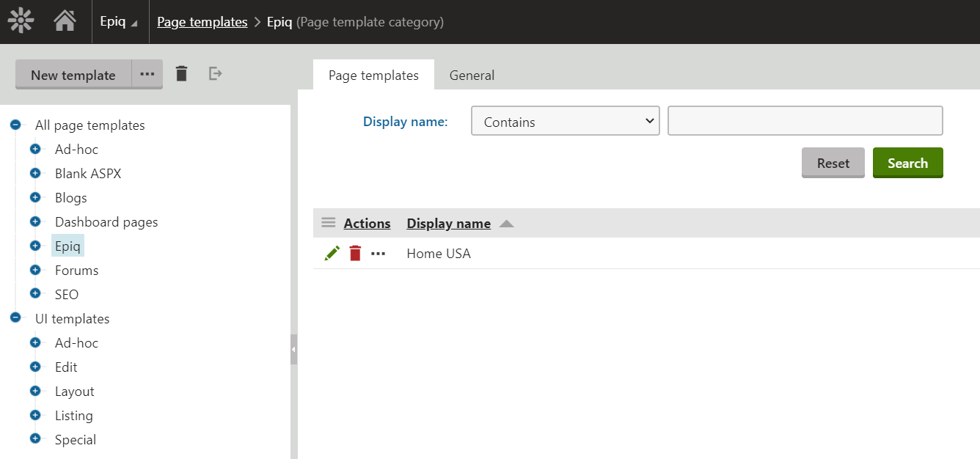Click the Reset button
The width and height of the screenshot is (980, 459).
coord(833,163)
